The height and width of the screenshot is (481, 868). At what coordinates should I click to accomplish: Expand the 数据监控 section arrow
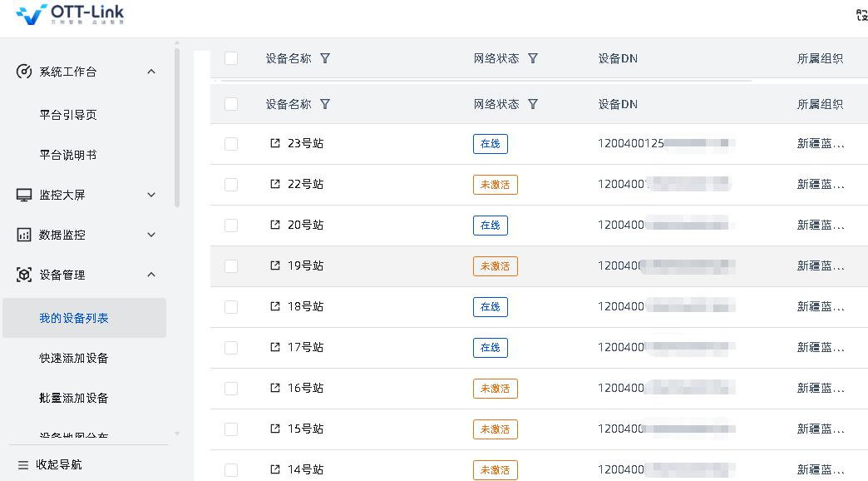click(x=151, y=235)
